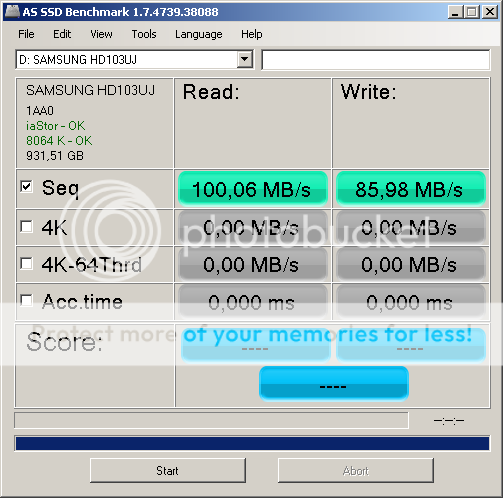The height and width of the screenshot is (498, 503).
Task: Click the Seq read result 100,06 MB/s
Action: coord(253,189)
